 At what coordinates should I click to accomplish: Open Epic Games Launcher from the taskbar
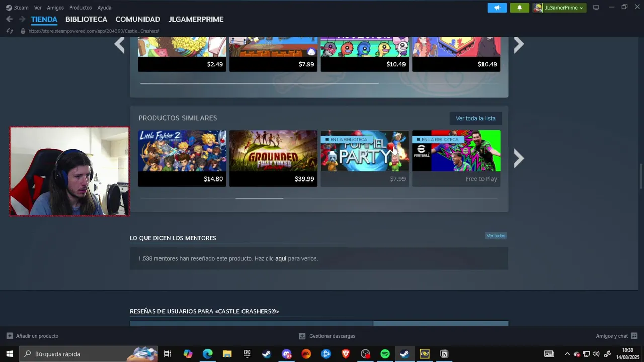247,354
